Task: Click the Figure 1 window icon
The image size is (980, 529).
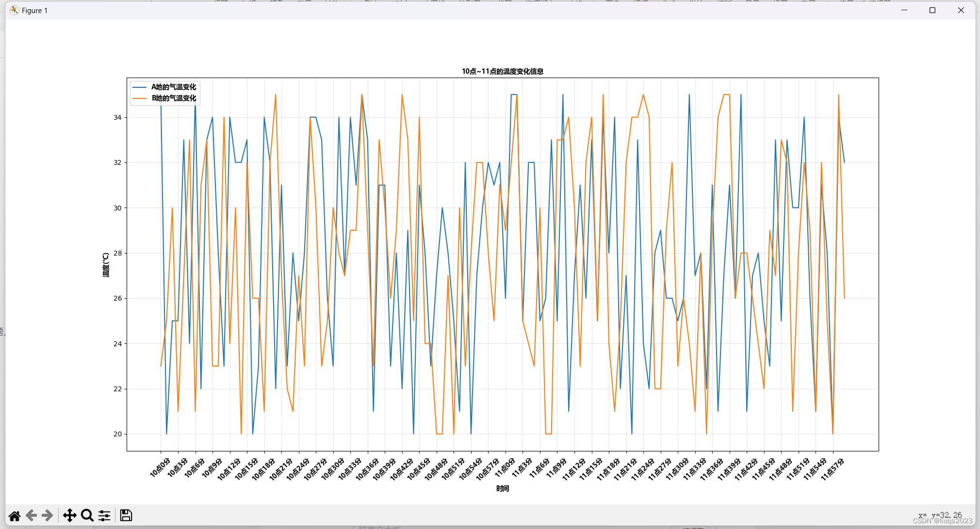Action: tap(15, 10)
